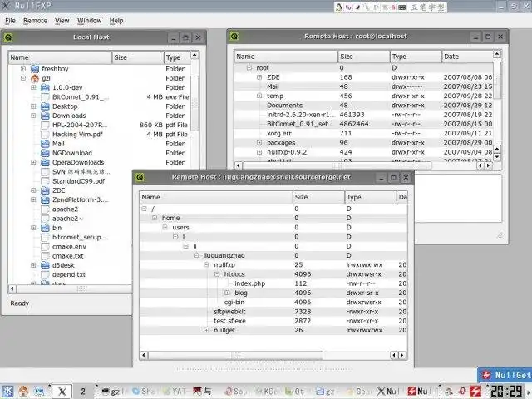Expand temp folder in root@localhost window

pos(259,96)
